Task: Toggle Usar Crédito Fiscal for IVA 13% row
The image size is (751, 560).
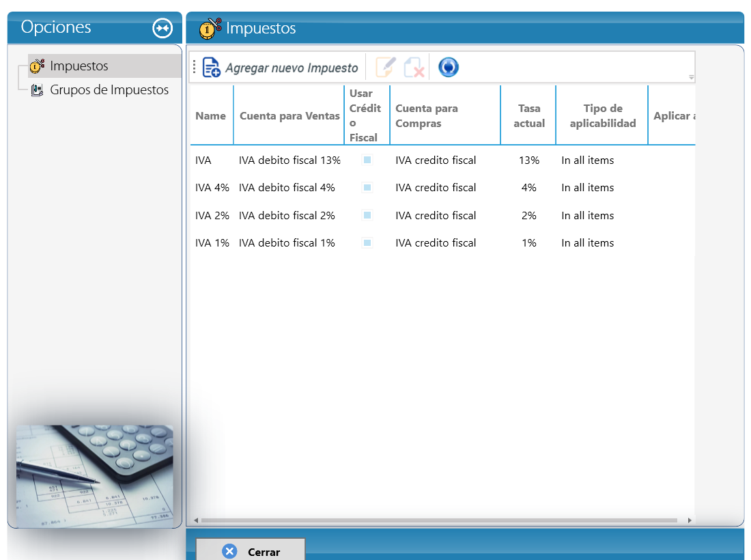Action: point(367,160)
